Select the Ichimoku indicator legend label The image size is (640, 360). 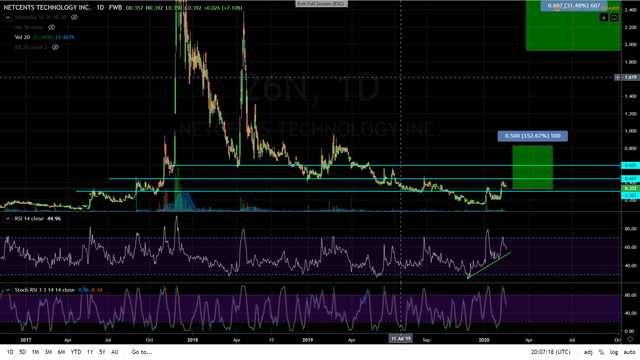[40, 18]
